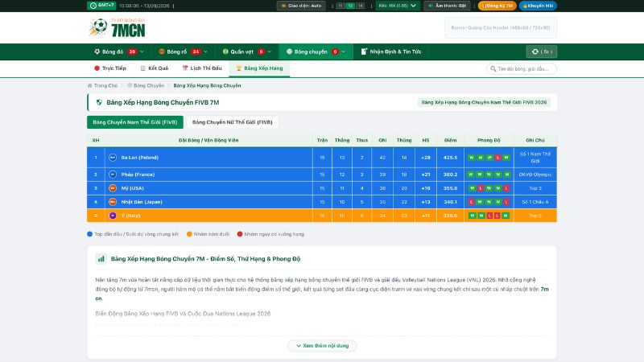644x362 pixels.
Task: Open the Kết Quả tab
Action: coord(155,68)
